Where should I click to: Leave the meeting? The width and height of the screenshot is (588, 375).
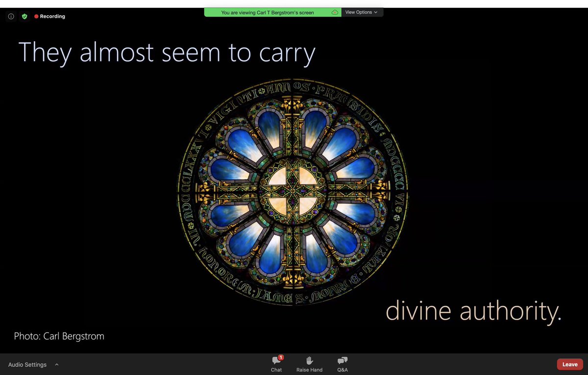point(570,364)
